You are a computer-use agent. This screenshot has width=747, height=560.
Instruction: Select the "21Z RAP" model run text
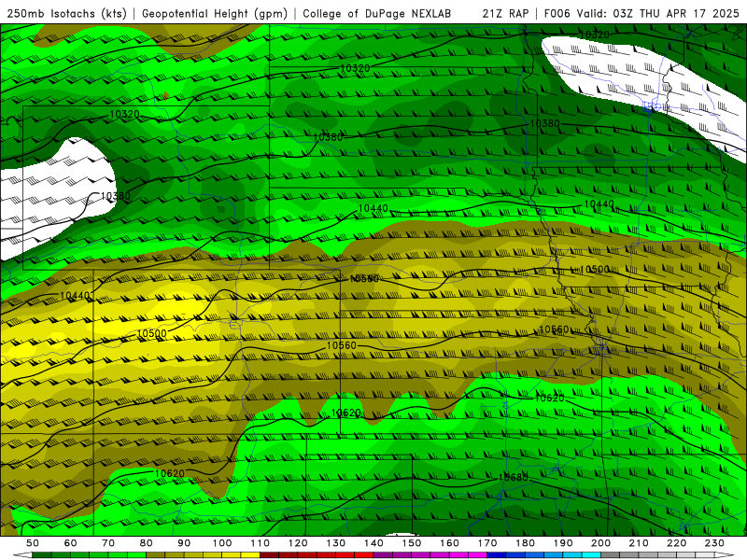tap(505, 13)
